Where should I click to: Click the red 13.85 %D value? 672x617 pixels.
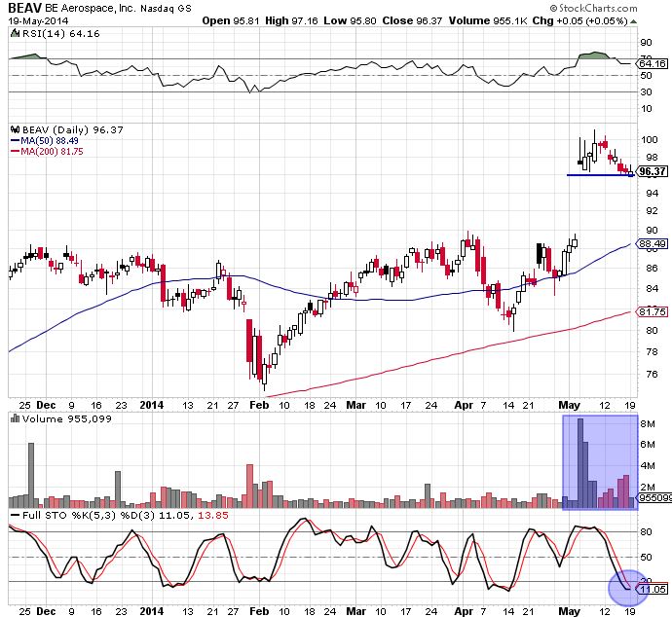[212, 515]
